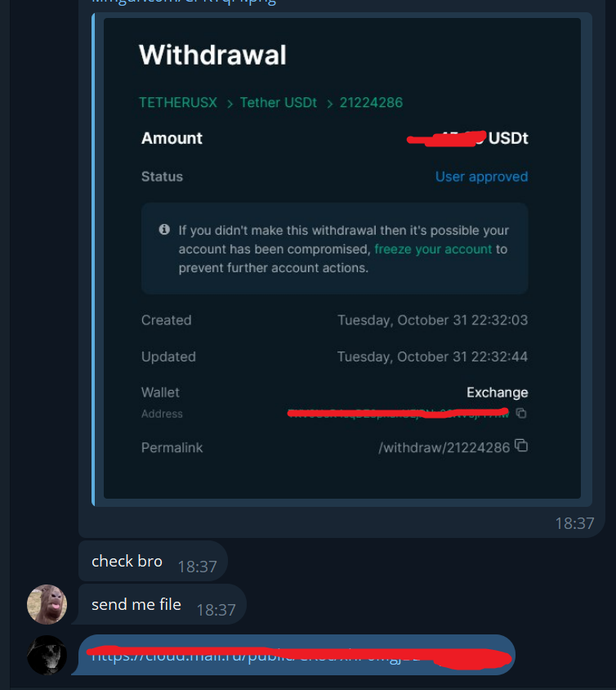
Task: Open the imgur link at top
Action: coord(184,2)
